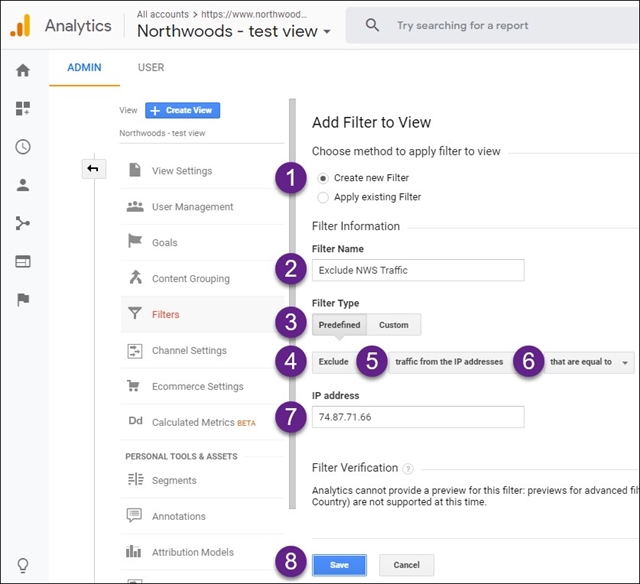Open the Realtime clock icon

[23, 147]
